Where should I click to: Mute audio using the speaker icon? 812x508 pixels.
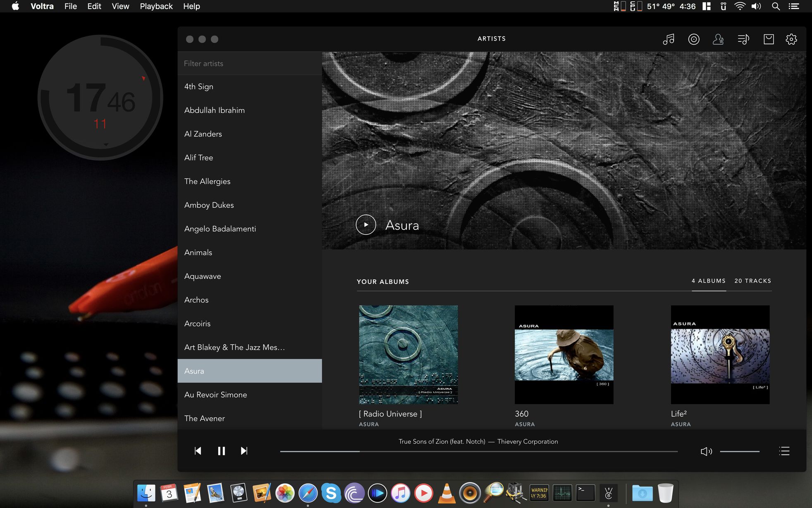click(706, 451)
